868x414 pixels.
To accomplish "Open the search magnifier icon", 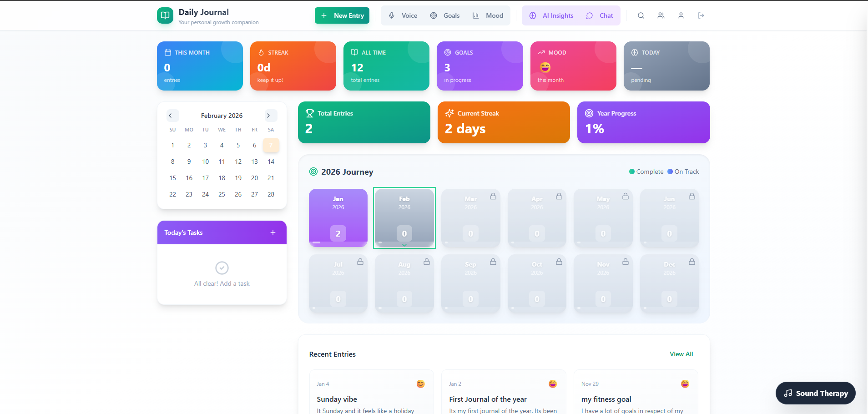I will [641, 15].
